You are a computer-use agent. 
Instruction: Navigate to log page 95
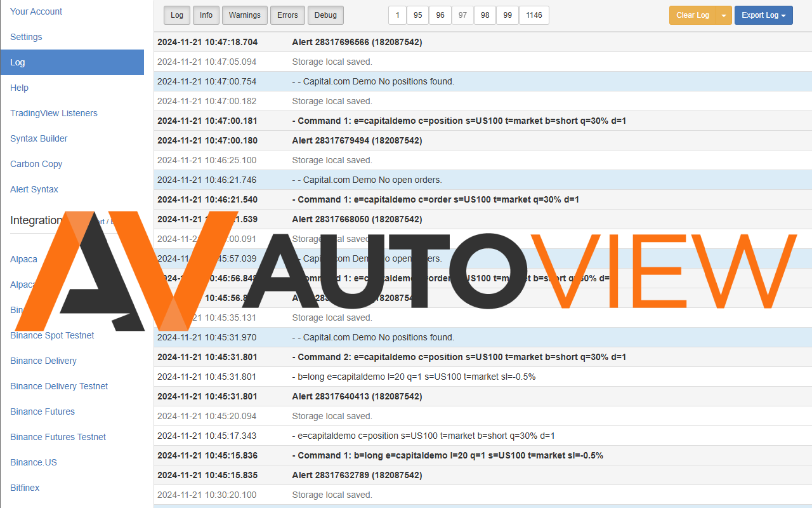tap(417, 15)
